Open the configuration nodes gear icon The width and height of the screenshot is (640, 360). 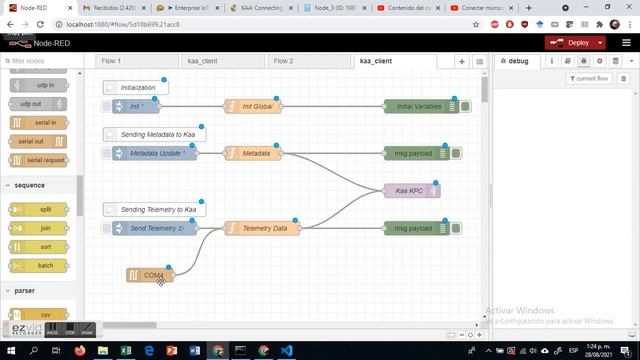point(600,61)
